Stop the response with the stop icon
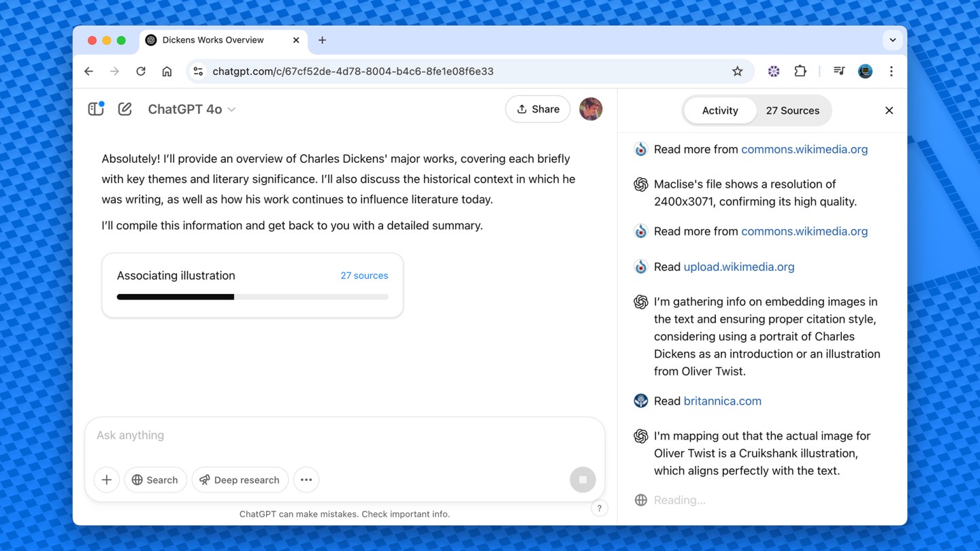Screen dimensions: 980x551 click(583, 480)
